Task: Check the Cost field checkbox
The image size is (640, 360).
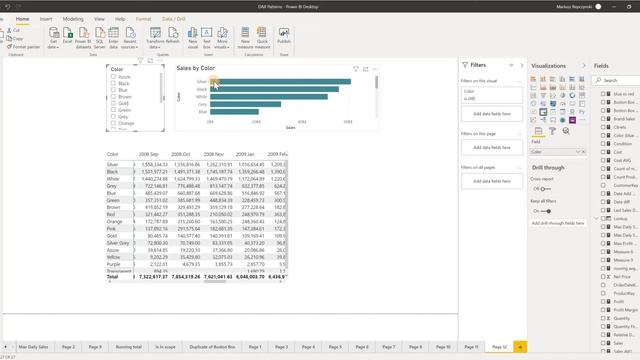Action: 603,152
